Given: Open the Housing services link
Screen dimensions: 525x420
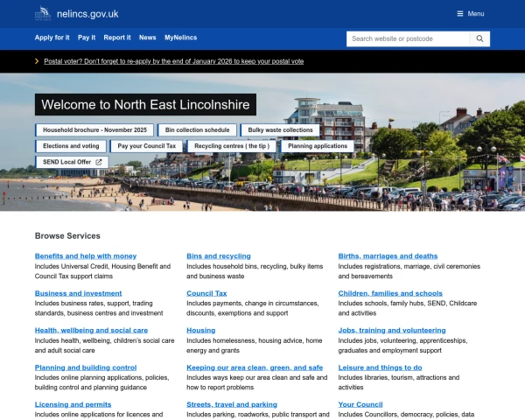Looking at the screenshot, I should coord(200,331).
